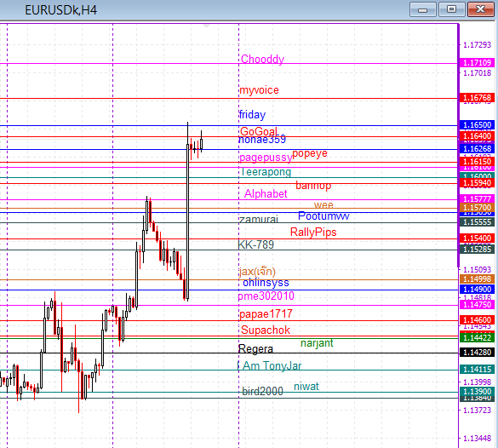
Task: Click the 1.16268 blue price tag
Action: [477, 149]
